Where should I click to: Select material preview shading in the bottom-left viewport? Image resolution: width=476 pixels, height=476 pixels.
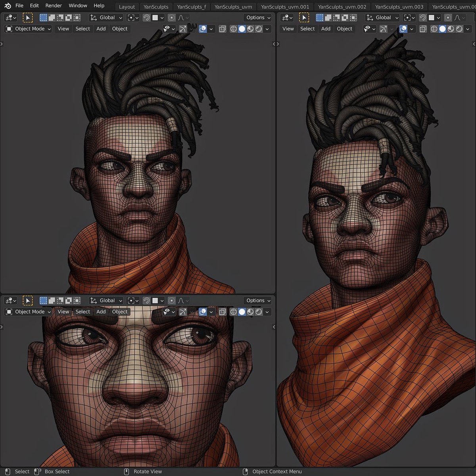250,312
